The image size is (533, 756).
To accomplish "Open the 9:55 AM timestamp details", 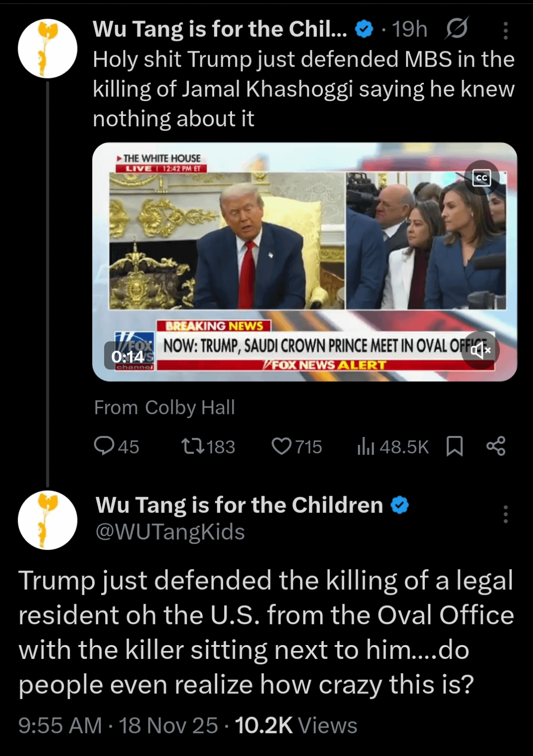I will pos(60,725).
